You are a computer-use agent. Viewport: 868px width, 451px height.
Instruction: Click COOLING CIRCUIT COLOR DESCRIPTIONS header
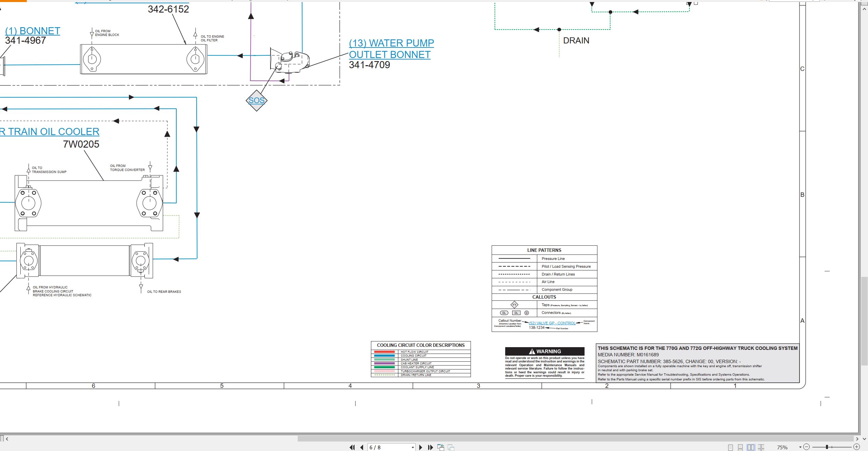click(421, 345)
